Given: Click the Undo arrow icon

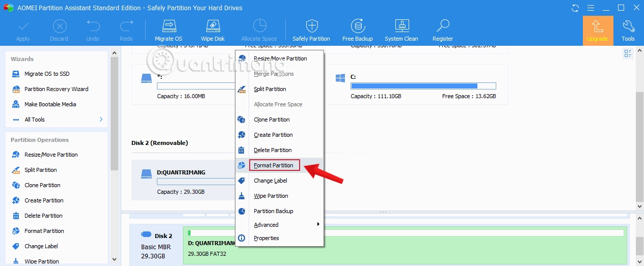Looking at the screenshot, I should point(93,26).
